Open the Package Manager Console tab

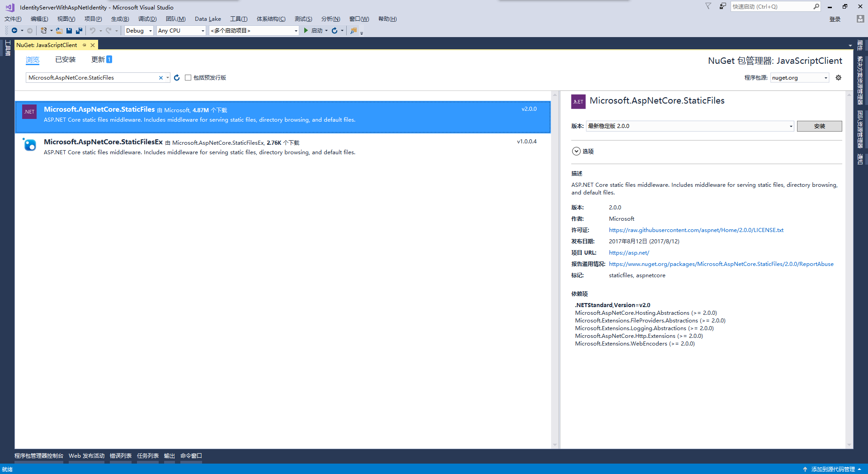click(39, 456)
